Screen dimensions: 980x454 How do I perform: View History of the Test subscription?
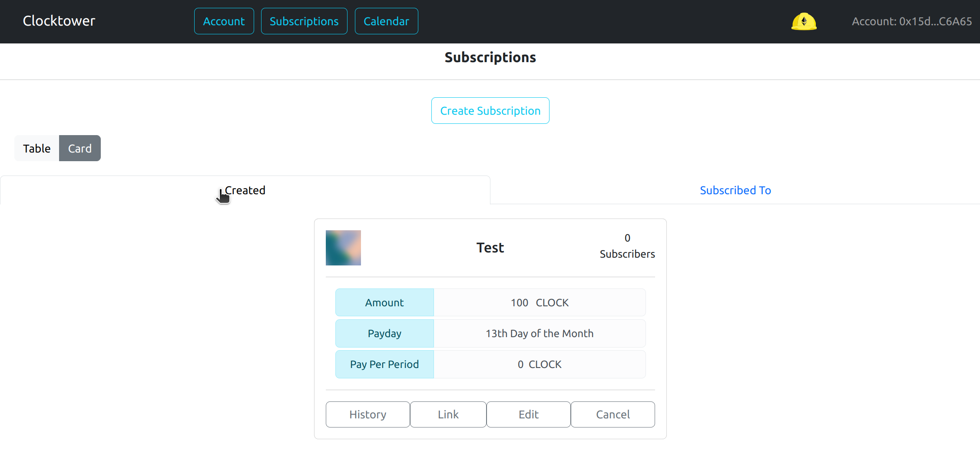coord(367,414)
